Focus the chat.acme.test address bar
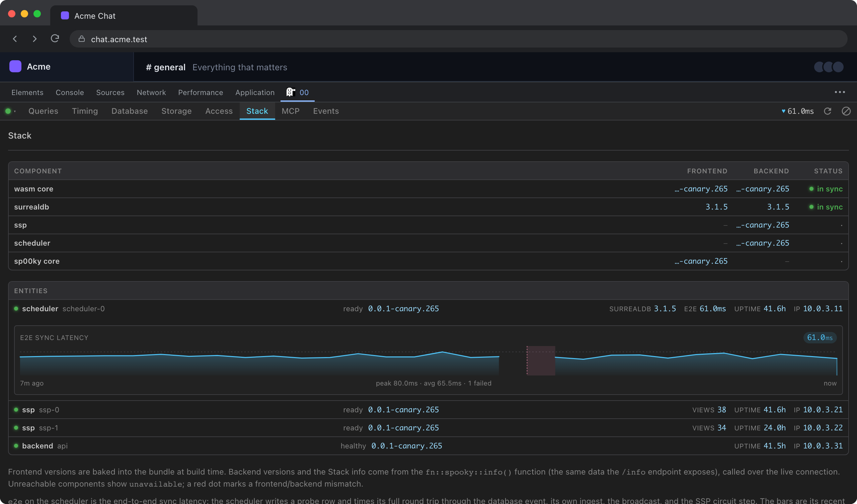Screen dimensions: 857x504 tap(458, 39)
